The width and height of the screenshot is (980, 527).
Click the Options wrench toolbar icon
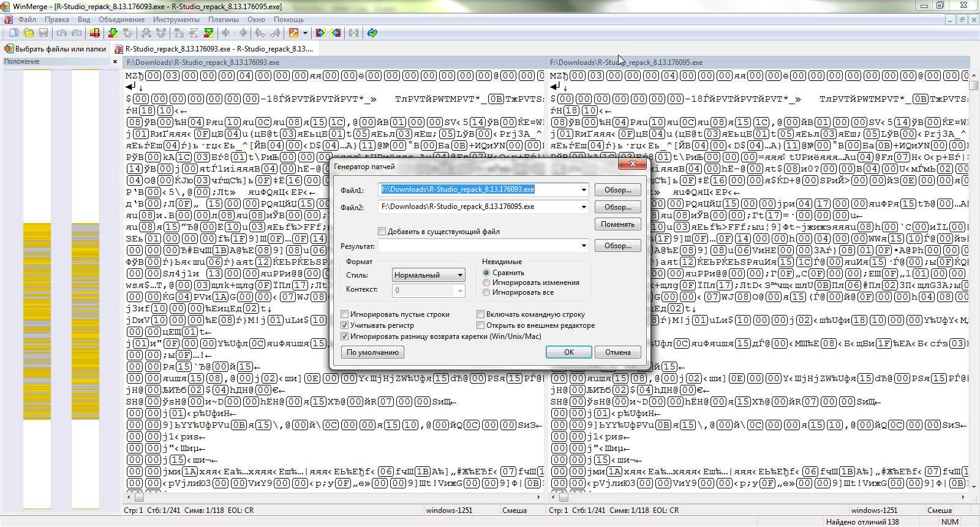point(294,33)
